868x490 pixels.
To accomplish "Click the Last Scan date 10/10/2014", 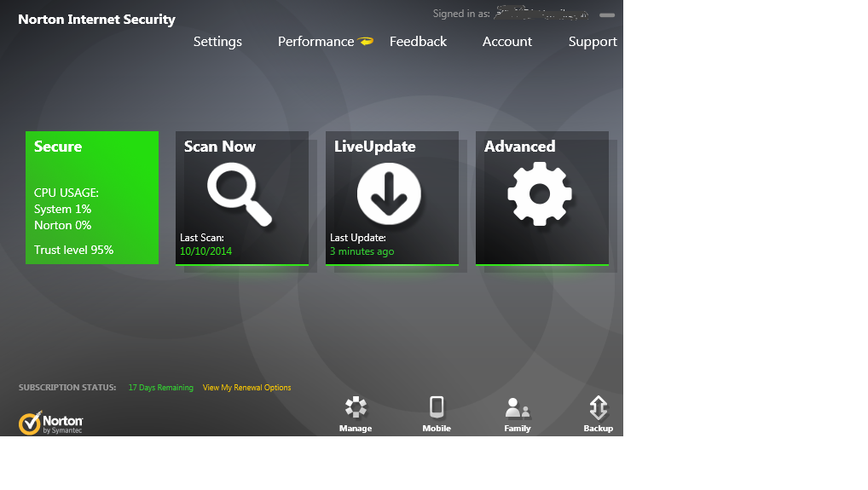I will point(206,251).
